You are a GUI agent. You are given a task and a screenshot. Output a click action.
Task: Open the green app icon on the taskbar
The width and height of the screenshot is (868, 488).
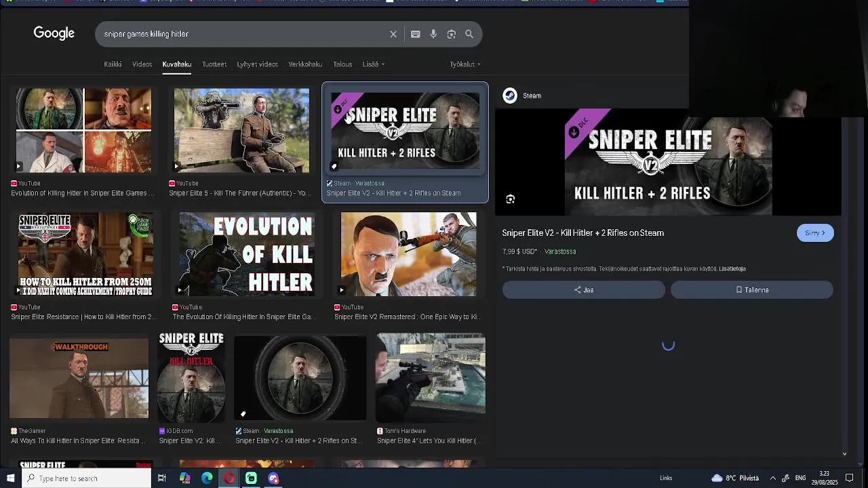tap(251, 479)
